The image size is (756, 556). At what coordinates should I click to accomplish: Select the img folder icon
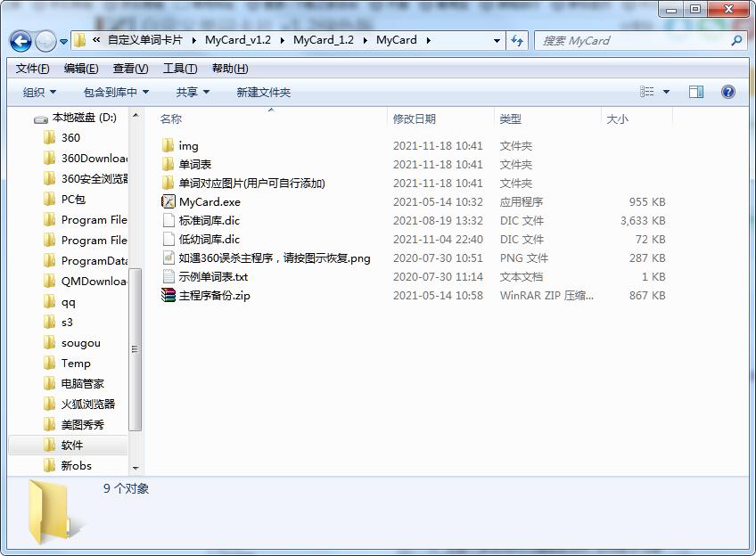(168, 145)
